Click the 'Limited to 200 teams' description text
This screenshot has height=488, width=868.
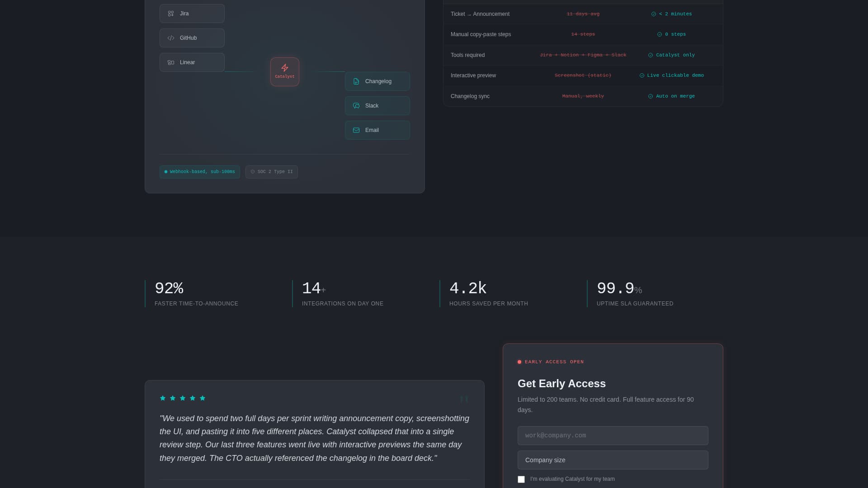(606, 405)
